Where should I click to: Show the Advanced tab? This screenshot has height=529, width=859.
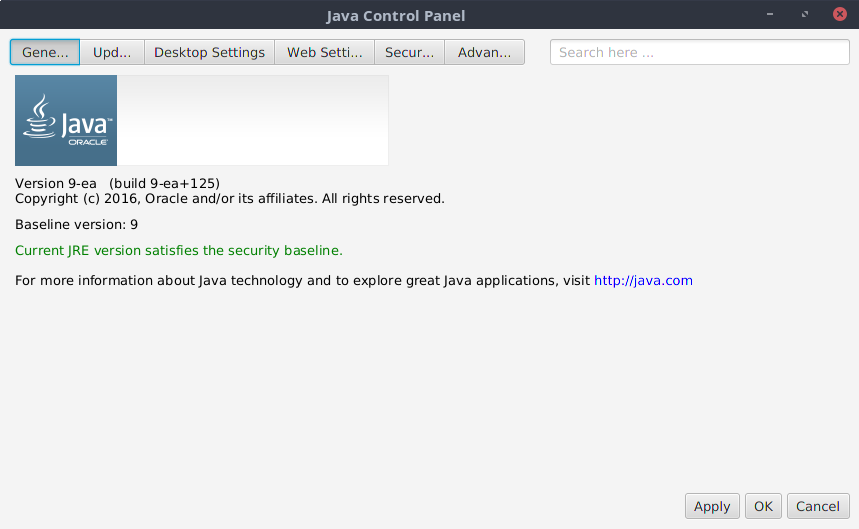484,52
